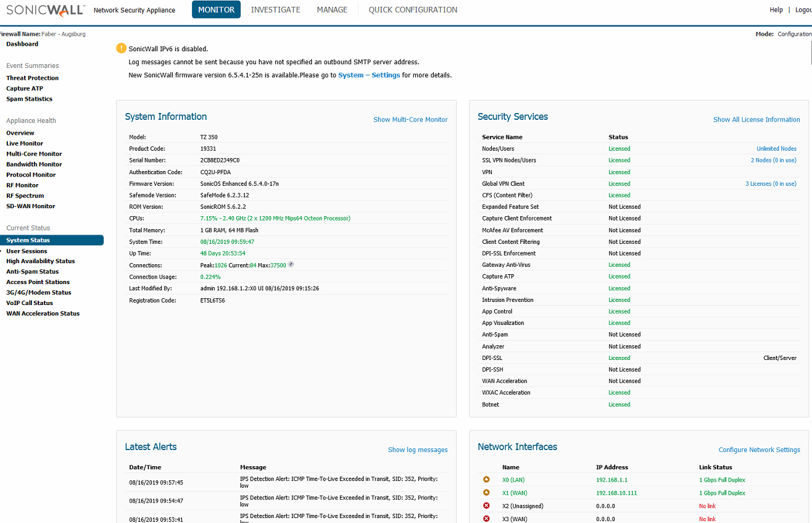The width and height of the screenshot is (812, 523).
Task: Click the registration code ET5L6TS6
Action: [x=213, y=301]
